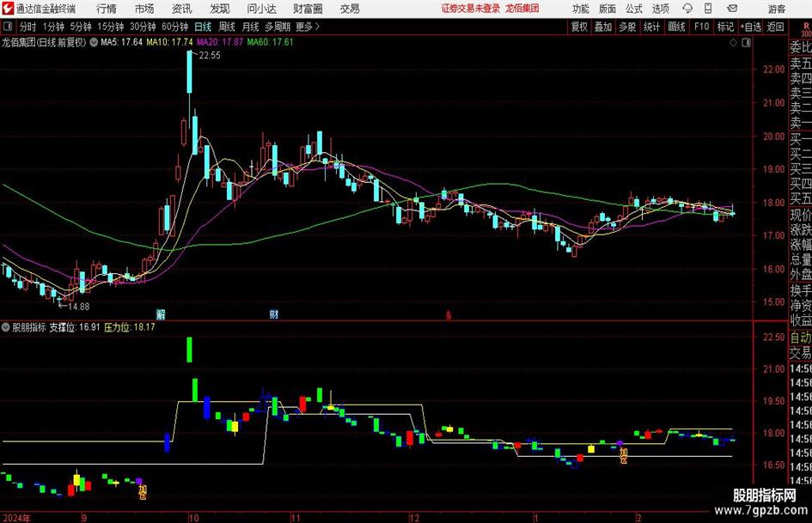Viewport: 812px width, 523px height.
Task: Click the 返回 back button
Action: pos(775,27)
